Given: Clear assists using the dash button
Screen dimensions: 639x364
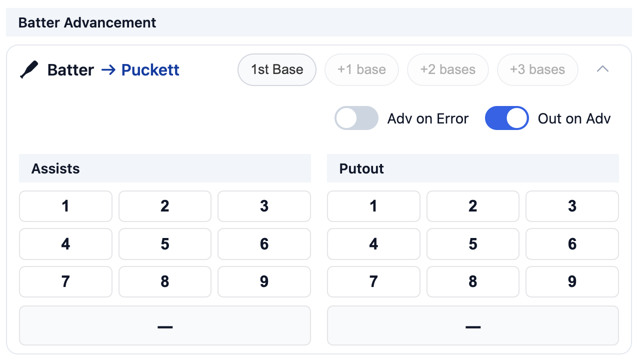Looking at the screenshot, I should pyautogui.click(x=164, y=325).
